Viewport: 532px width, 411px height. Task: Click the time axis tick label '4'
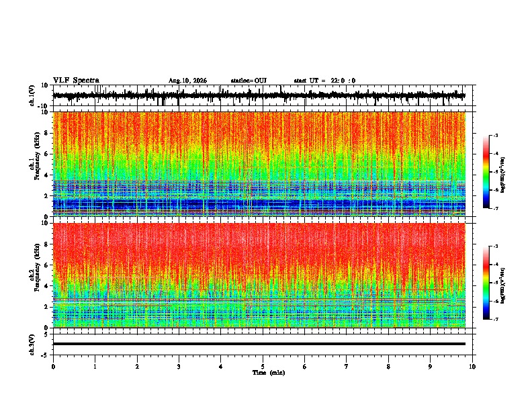[x=221, y=367]
